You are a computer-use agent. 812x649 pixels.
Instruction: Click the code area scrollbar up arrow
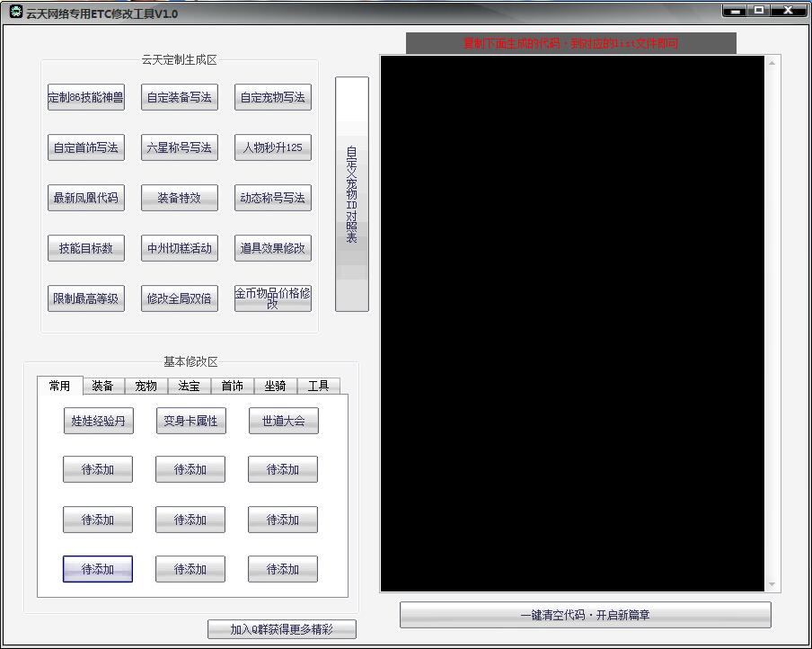tap(772, 63)
